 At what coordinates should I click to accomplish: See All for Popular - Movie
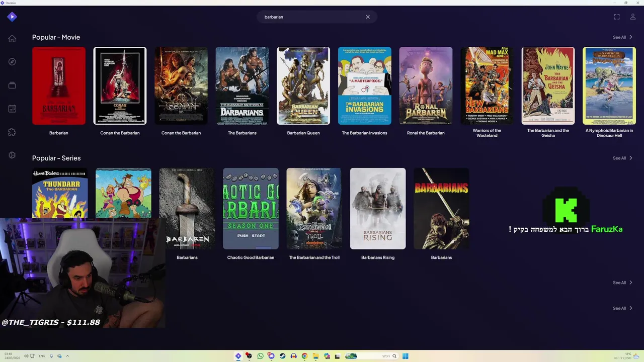[622, 37]
